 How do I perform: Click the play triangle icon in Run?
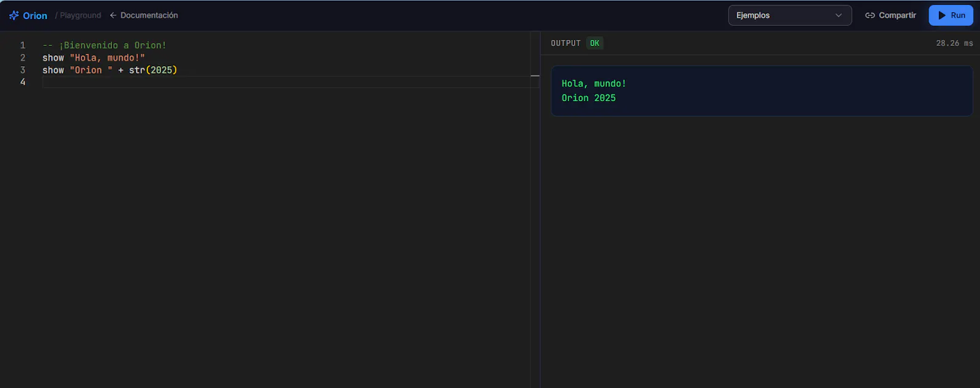(x=942, y=15)
